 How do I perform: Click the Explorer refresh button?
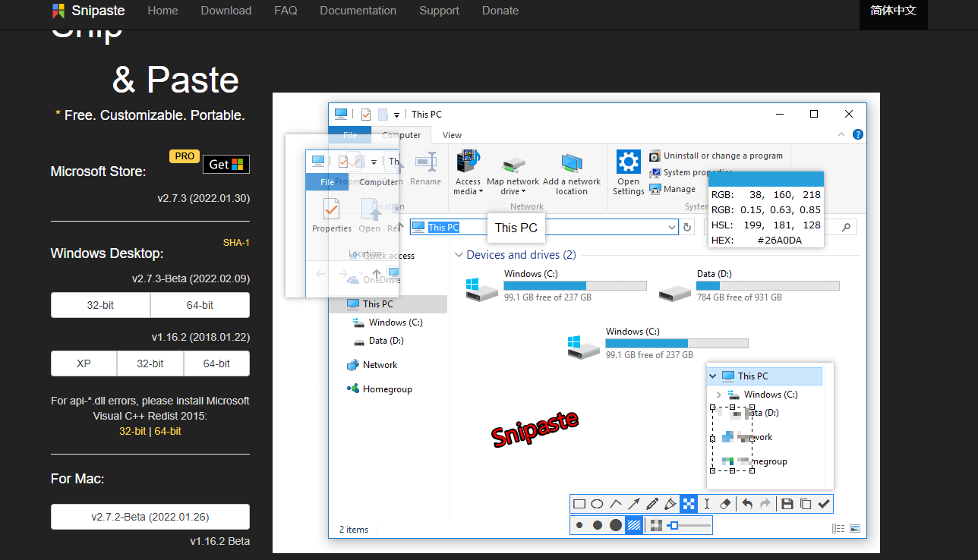pyautogui.click(x=687, y=227)
